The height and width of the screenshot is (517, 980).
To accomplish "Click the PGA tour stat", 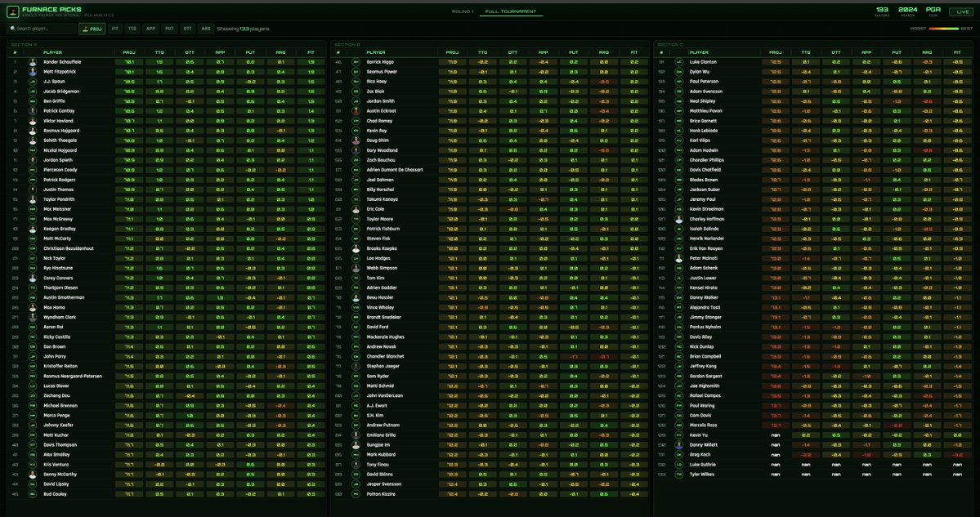I will pos(933,11).
